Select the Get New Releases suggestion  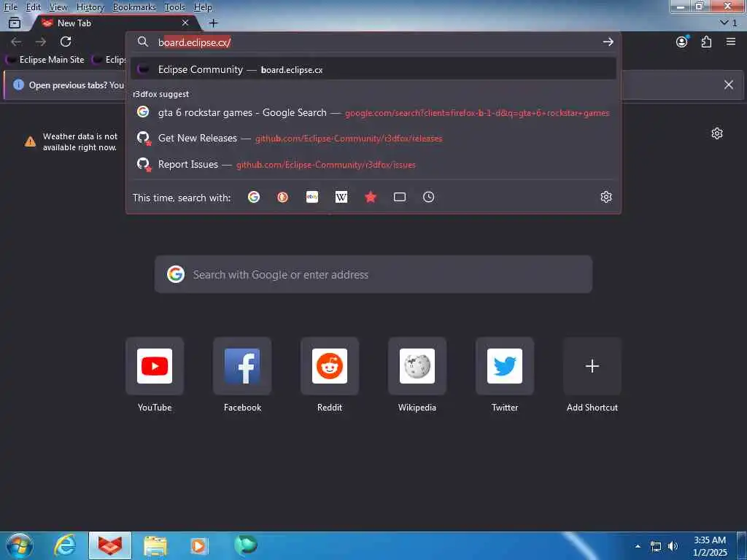point(373,139)
